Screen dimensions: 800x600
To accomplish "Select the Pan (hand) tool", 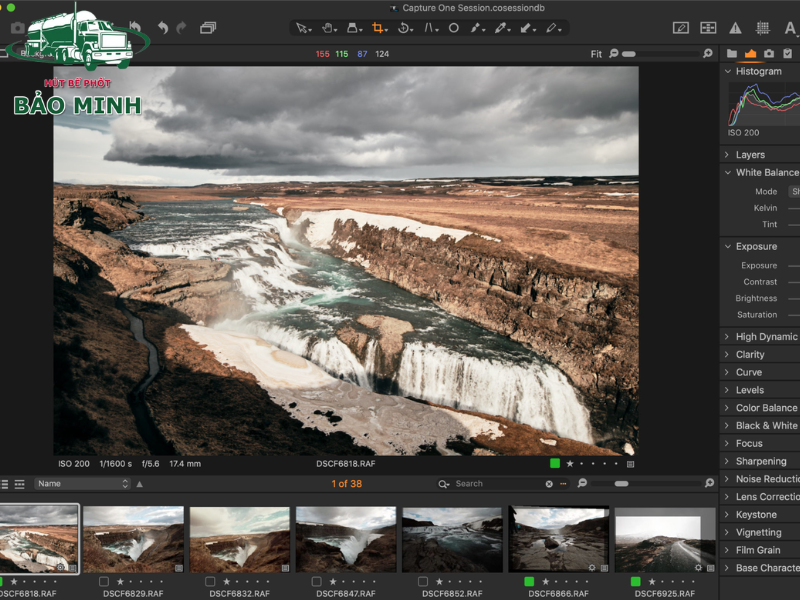I will [328, 28].
